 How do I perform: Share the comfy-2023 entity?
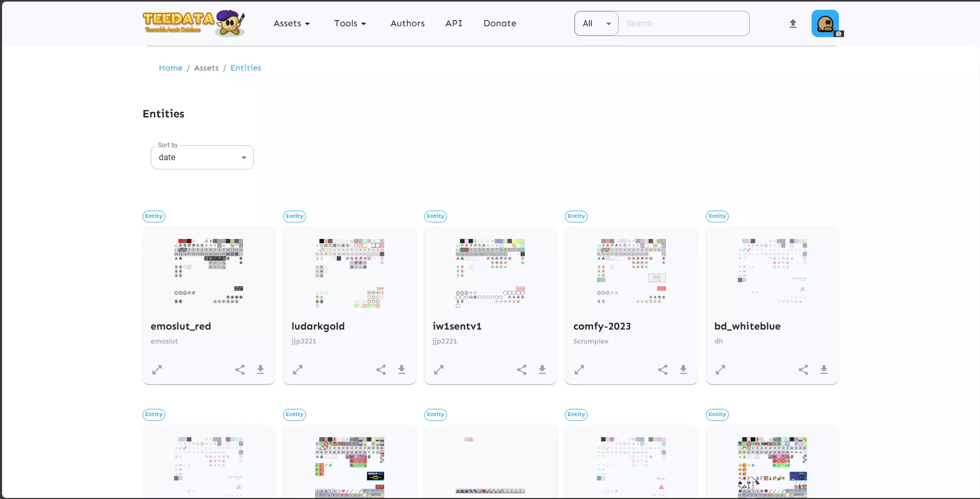coord(663,370)
